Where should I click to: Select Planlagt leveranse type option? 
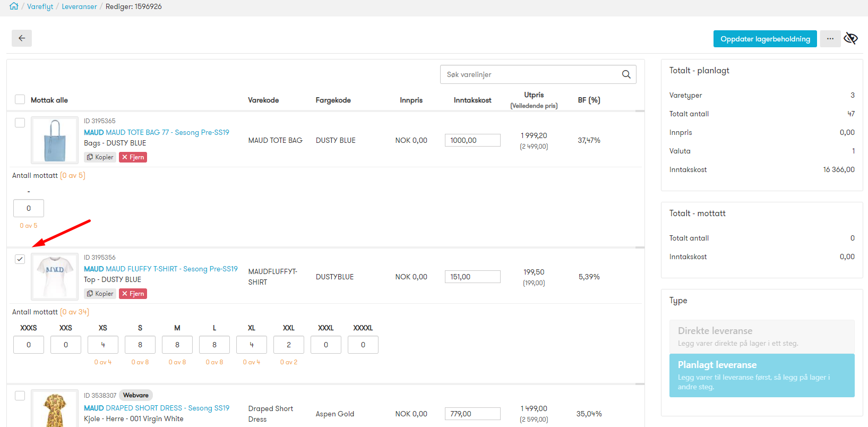pyautogui.click(x=762, y=375)
